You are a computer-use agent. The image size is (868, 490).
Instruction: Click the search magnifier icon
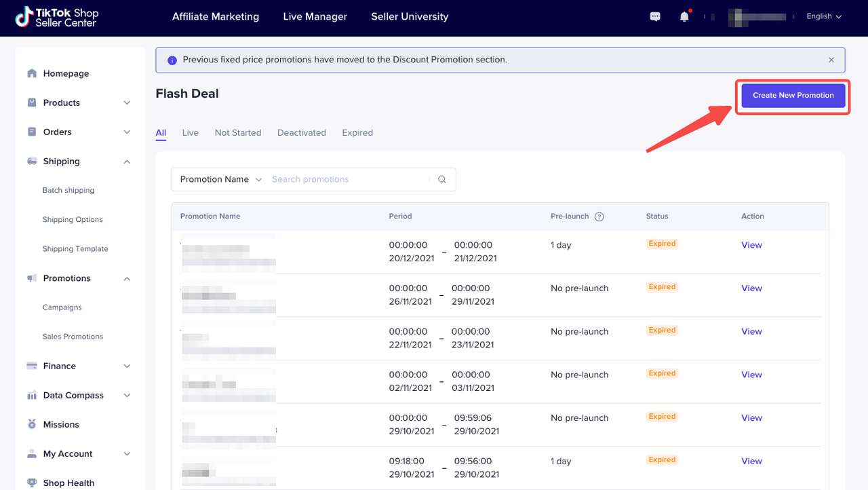click(442, 180)
